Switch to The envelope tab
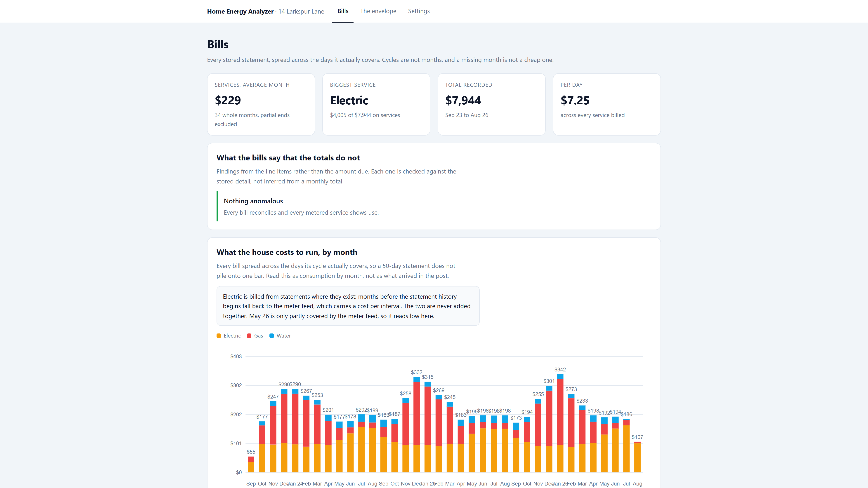The width and height of the screenshot is (868, 488). click(x=378, y=11)
